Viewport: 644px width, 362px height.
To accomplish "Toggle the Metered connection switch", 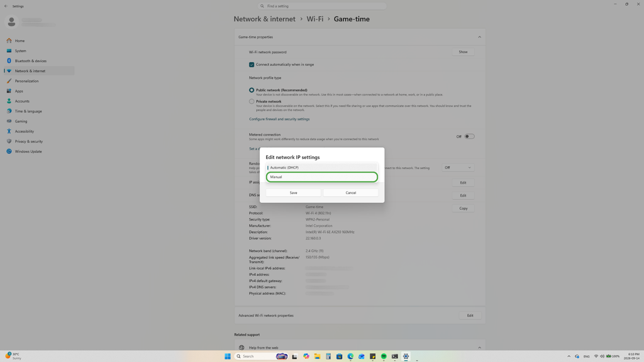I will tap(469, 136).
